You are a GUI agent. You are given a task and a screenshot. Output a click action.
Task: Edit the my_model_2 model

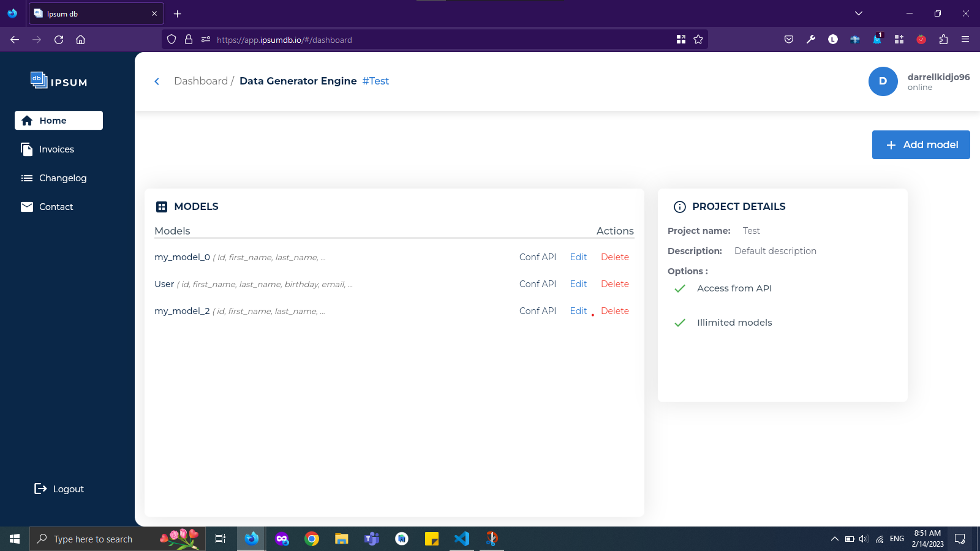coord(578,311)
